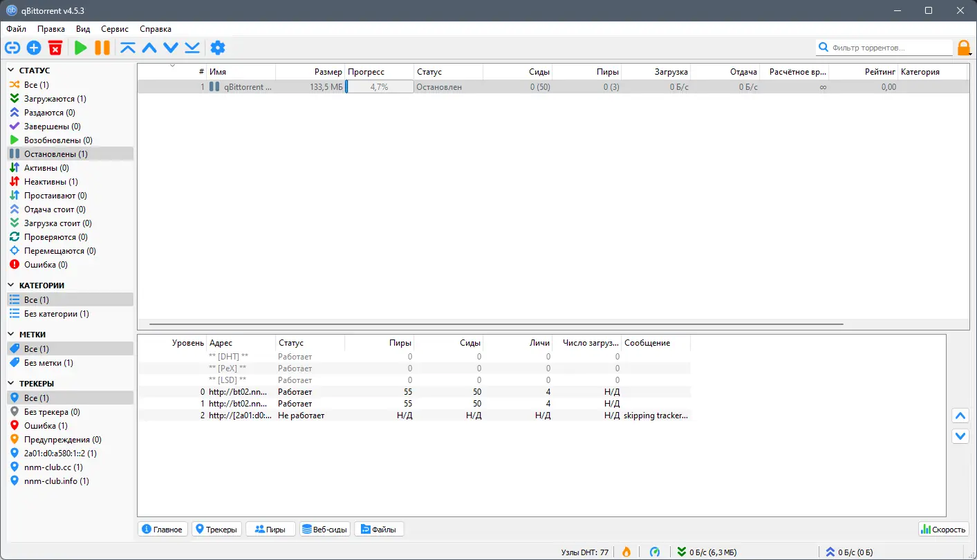The image size is (977, 560).
Task: Open the Файл menu
Action: 17,29
